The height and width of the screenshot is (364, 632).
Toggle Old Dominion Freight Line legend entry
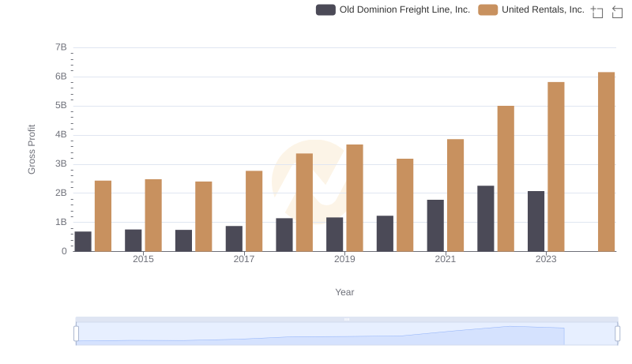393,9
